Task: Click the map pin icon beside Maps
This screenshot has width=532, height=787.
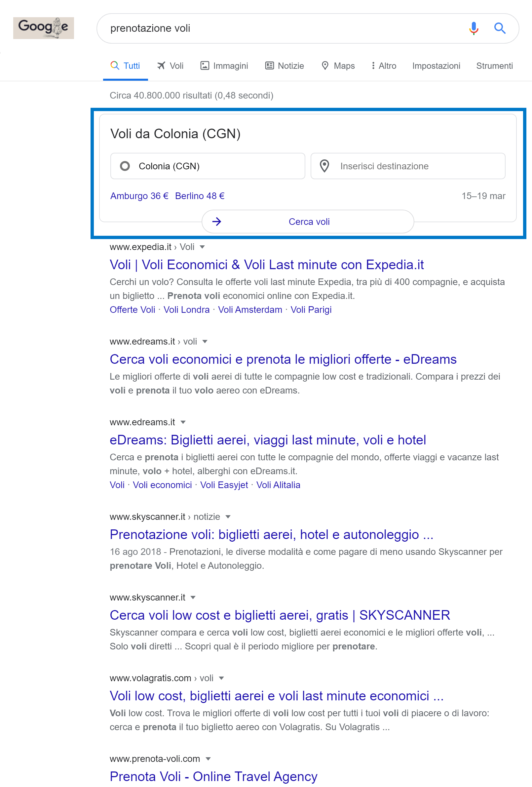Action: click(325, 65)
